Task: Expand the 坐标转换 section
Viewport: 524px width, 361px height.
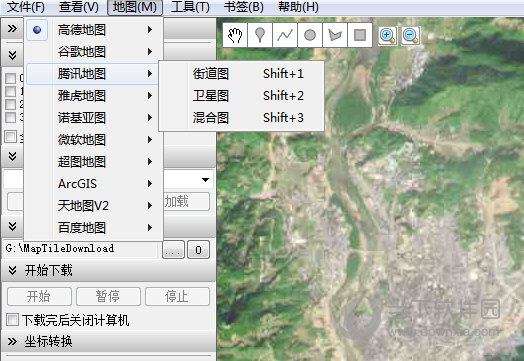Action: coord(12,341)
